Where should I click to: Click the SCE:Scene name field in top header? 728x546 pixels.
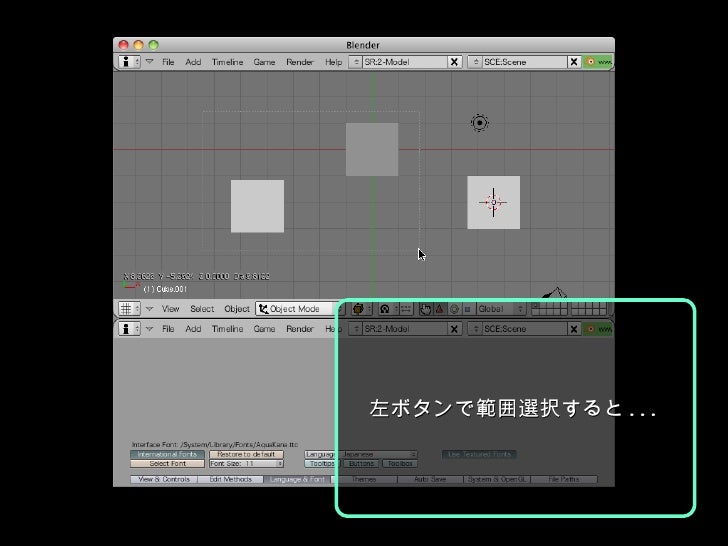tap(525, 62)
